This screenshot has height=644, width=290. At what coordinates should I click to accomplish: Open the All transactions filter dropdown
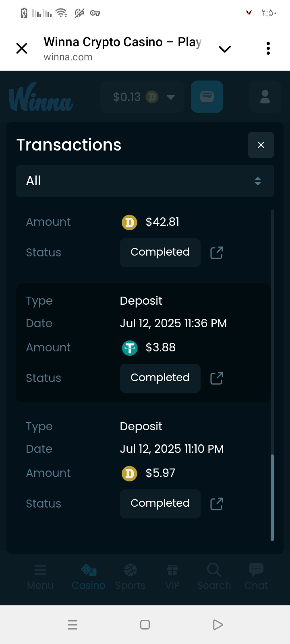point(145,181)
